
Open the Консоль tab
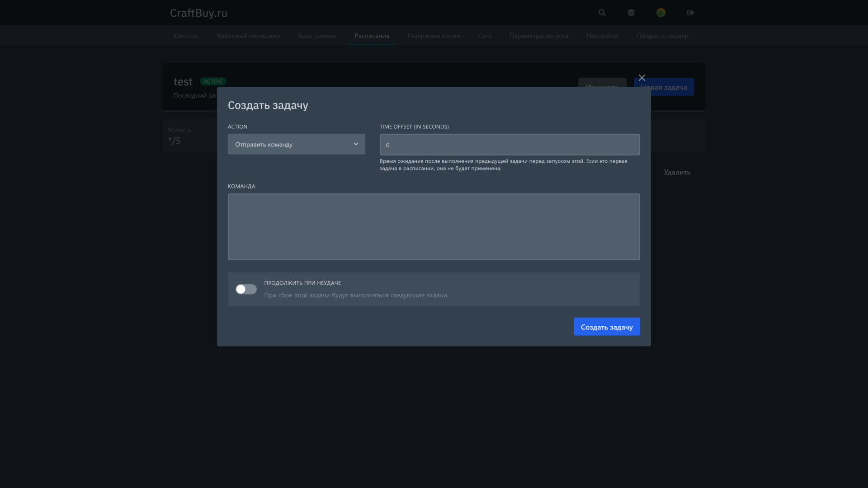pyautogui.click(x=186, y=36)
